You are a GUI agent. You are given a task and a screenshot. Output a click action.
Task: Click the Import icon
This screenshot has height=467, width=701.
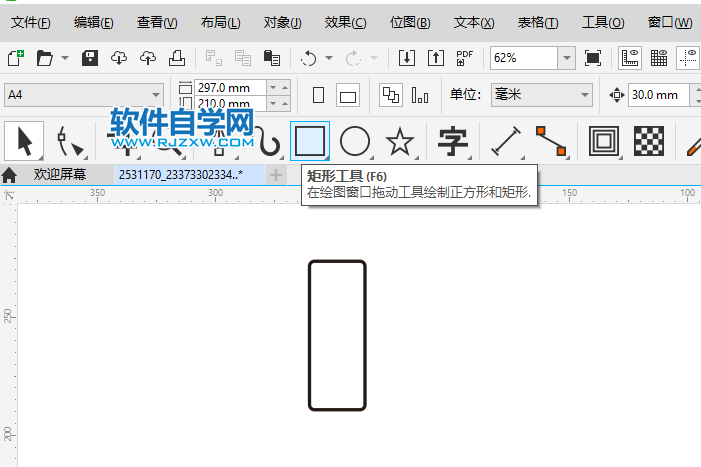click(x=407, y=58)
